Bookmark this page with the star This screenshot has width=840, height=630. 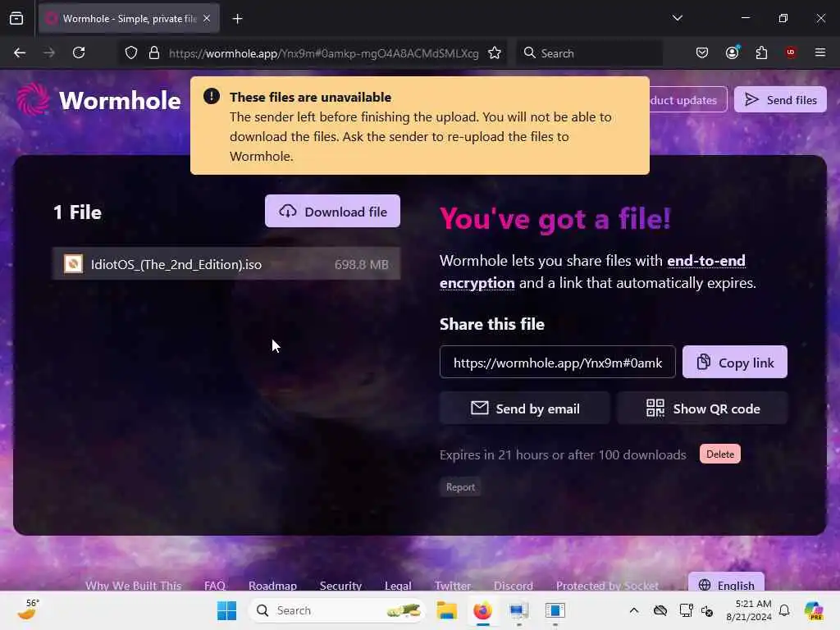(x=495, y=53)
